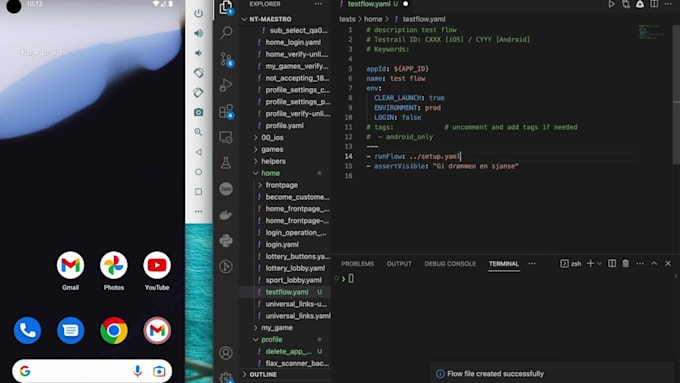Maximize panel with chevron-up button
The width and height of the screenshot is (680, 383).
(x=654, y=263)
